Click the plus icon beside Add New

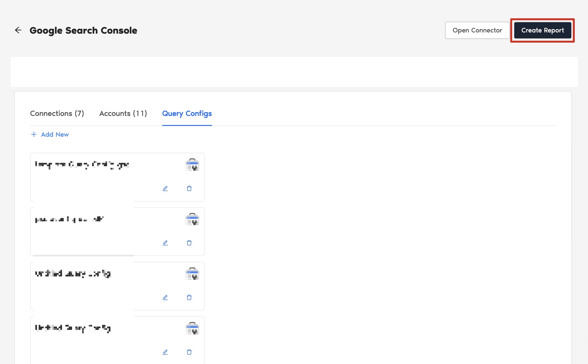click(x=34, y=134)
